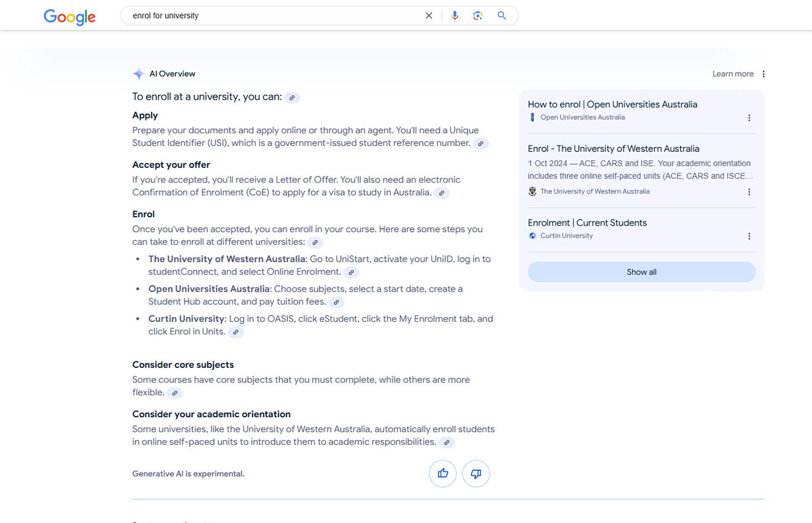The height and width of the screenshot is (523, 812).
Task: Click citation link beside 'To enroll at a university'
Action: click(x=292, y=98)
